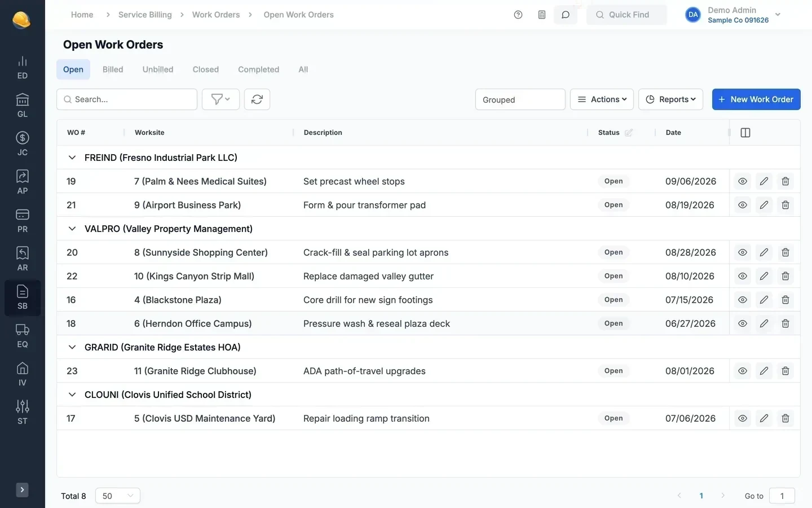Go to Service Billing breadcrumb
Image resolution: width=812 pixels, height=508 pixels.
(145, 15)
